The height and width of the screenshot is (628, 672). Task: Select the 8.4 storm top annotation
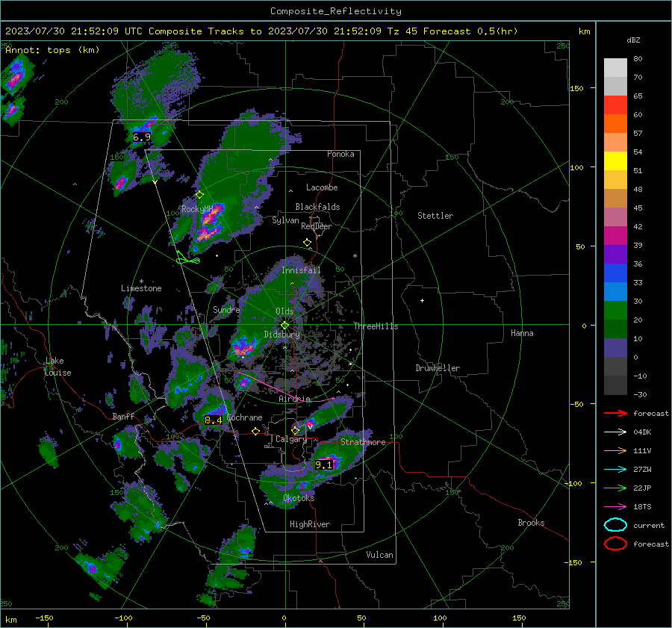pos(213,420)
